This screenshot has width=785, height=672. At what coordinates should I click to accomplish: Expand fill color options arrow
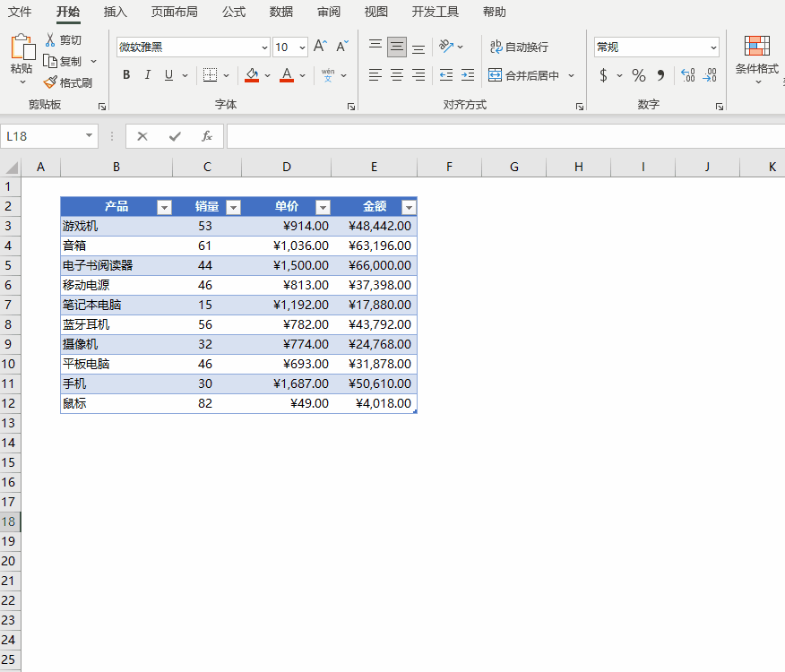click(x=267, y=75)
